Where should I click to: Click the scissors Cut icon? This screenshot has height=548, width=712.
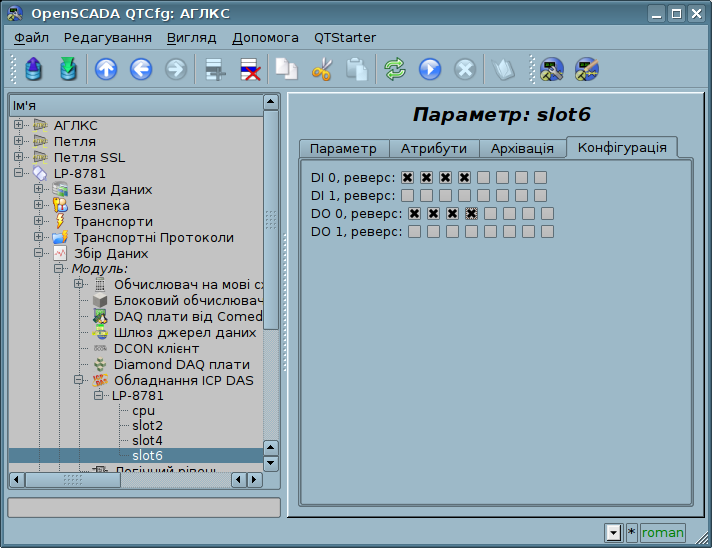322,69
